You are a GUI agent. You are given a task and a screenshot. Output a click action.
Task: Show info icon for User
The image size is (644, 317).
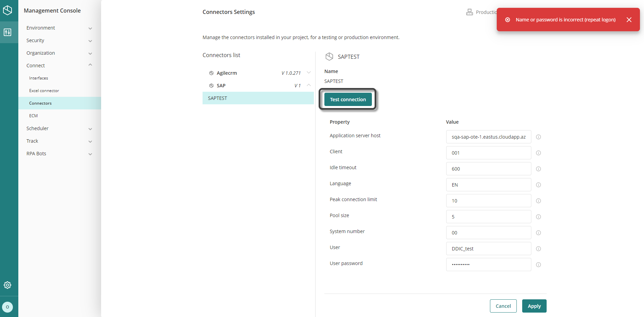(538, 249)
